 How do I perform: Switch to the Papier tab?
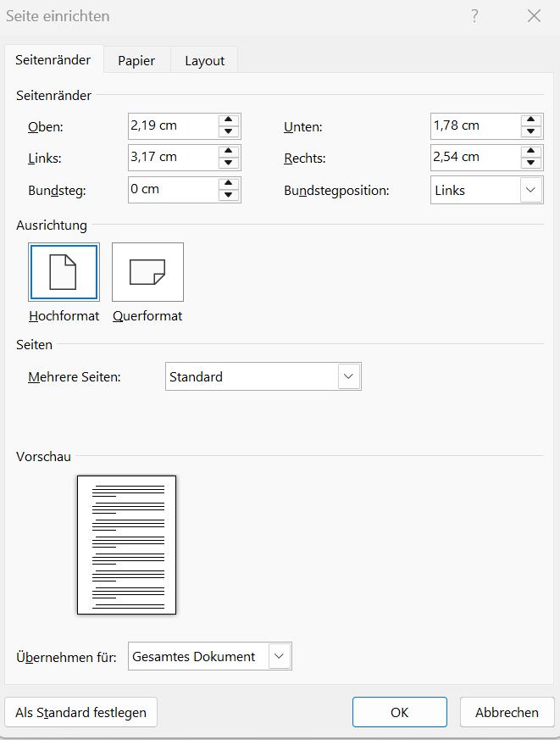(136, 60)
